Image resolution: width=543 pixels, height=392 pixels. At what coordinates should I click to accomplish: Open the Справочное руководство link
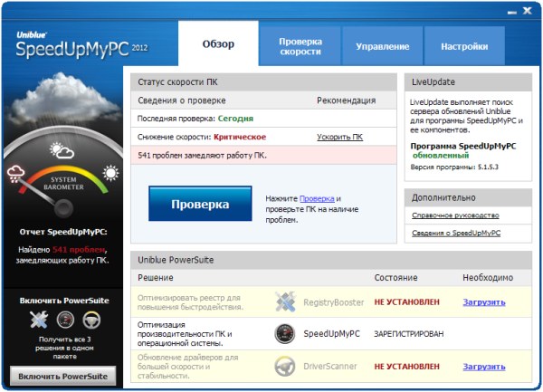click(455, 215)
